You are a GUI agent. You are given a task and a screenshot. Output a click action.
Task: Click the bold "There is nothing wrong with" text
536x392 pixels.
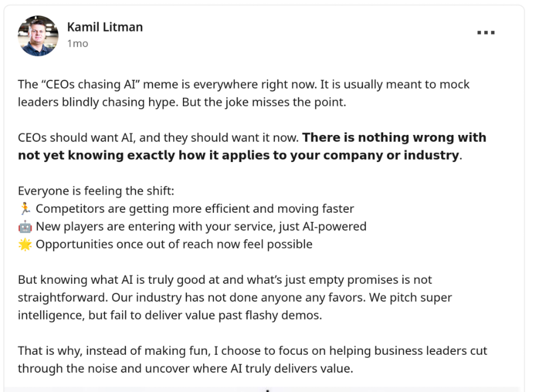(394, 138)
